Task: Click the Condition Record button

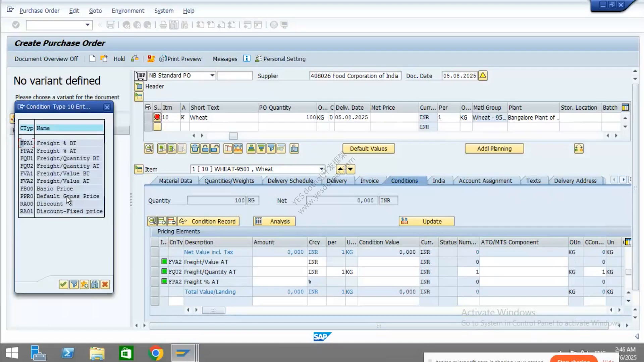Action: click(208, 221)
